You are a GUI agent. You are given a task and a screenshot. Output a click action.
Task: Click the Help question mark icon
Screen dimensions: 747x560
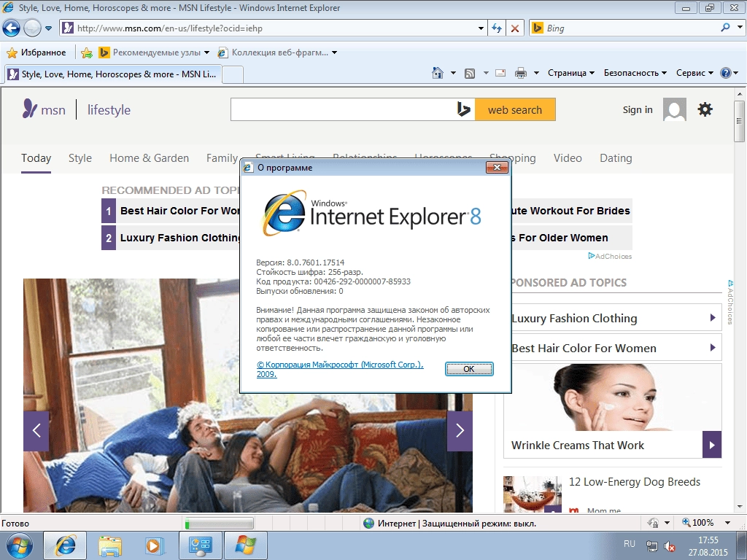pos(726,73)
